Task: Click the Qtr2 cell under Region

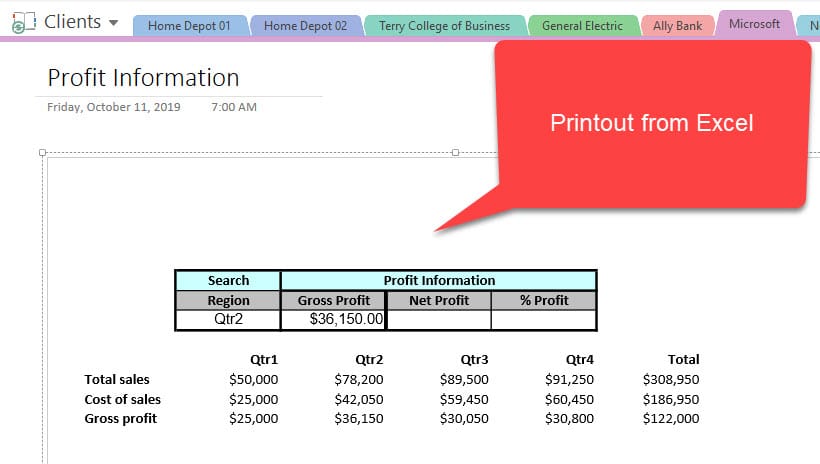Action: click(228, 319)
